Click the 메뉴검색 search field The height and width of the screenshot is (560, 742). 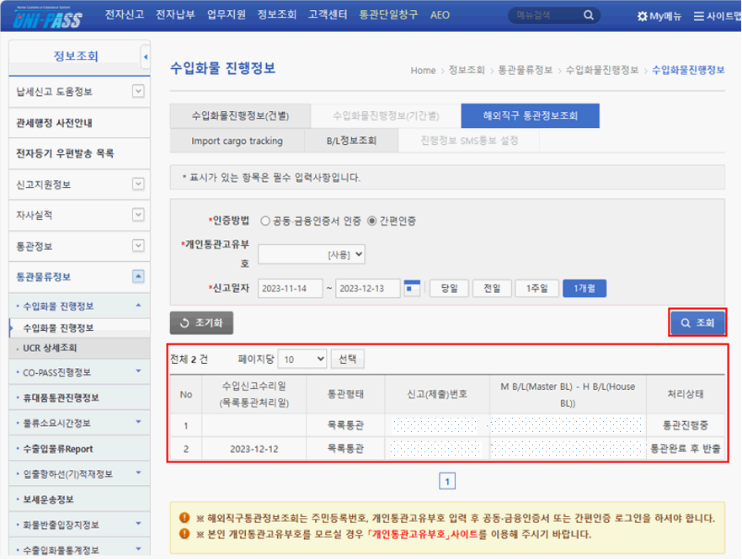pyautogui.click(x=547, y=15)
